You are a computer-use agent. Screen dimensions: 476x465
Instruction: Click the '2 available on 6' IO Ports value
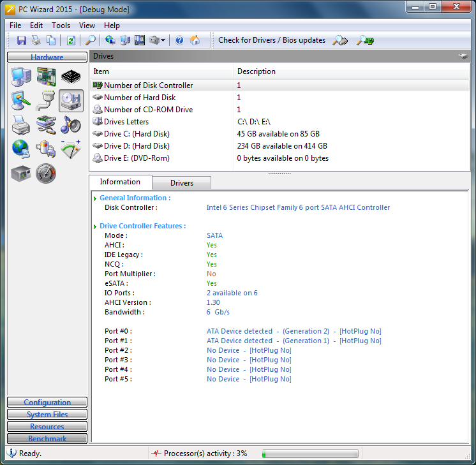(232, 293)
